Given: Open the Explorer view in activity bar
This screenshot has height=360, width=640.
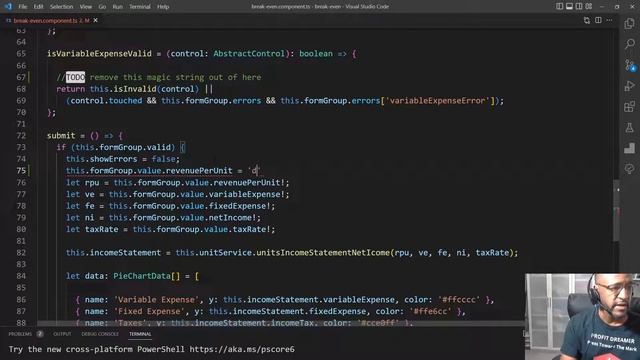Looking at the screenshot, I should point(629,23).
